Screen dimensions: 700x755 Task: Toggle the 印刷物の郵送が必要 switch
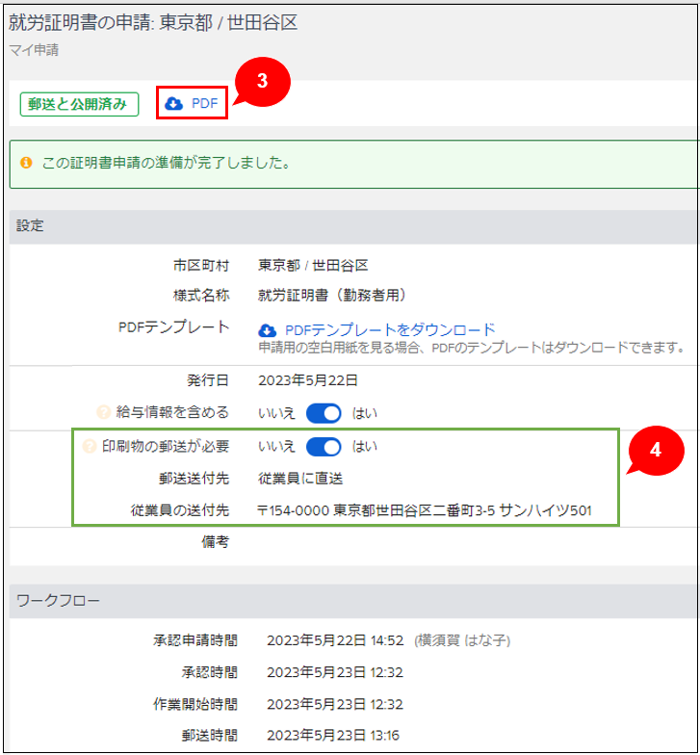[324, 447]
